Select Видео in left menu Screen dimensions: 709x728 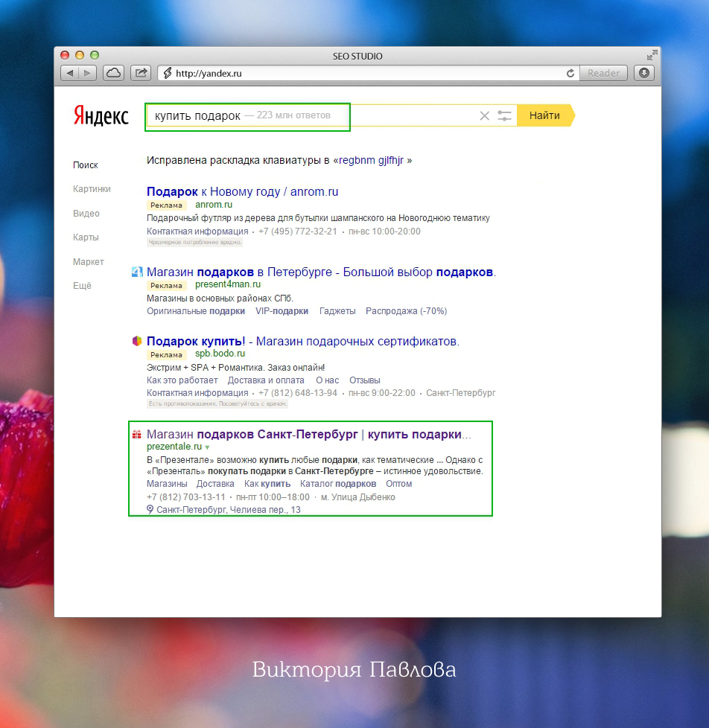coord(86,214)
